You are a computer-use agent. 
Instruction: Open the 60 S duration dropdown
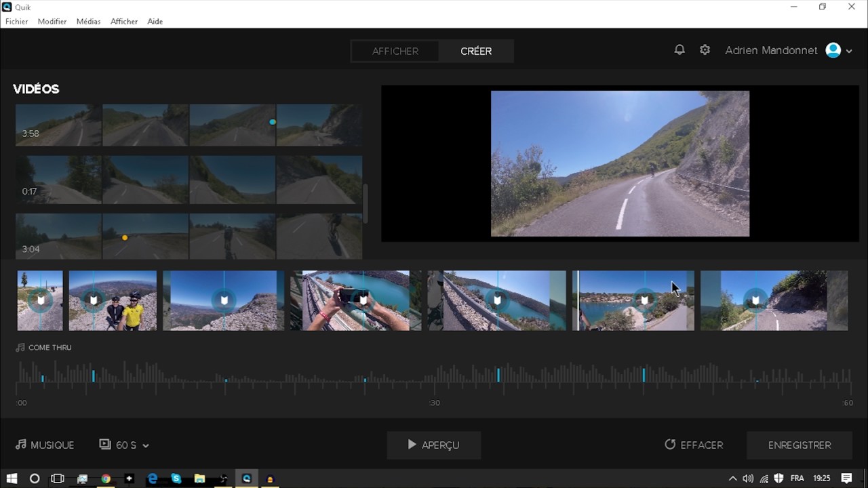124,445
